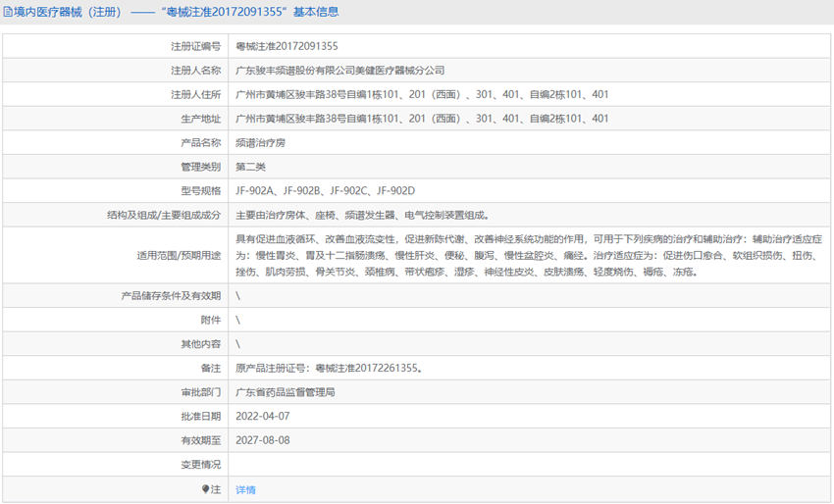The width and height of the screenshot is (834, 504).
Task: Click registration number 粤械注准20172091355 in the table
Action: pyautogui.click(x=287, y=46)
